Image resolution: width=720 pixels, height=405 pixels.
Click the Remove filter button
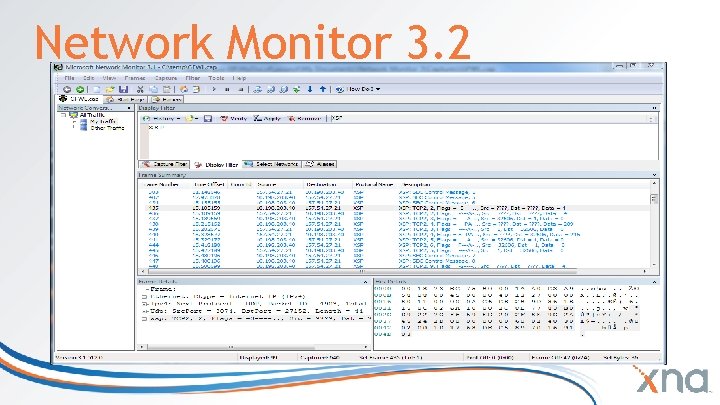[304, 118]
